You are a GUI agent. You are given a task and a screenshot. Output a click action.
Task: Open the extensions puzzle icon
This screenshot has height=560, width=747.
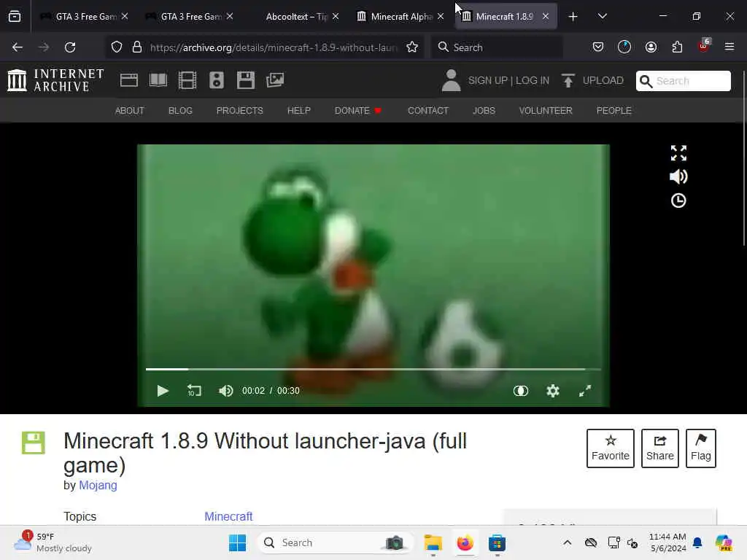click(677, 47)
